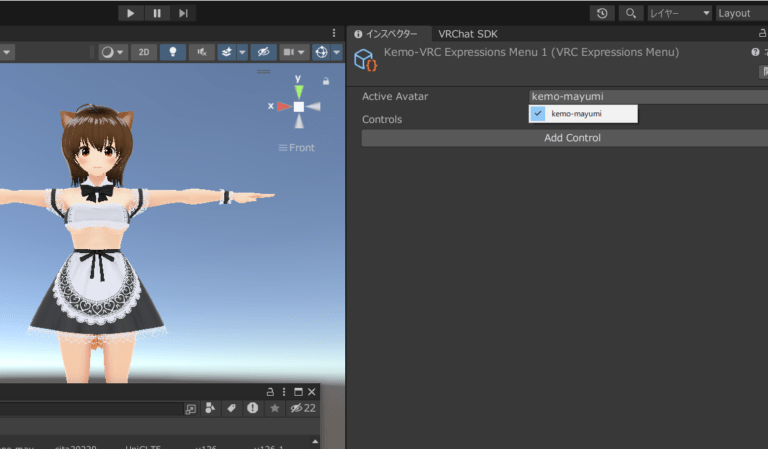Select the インスペクター tab

[391, 34]
